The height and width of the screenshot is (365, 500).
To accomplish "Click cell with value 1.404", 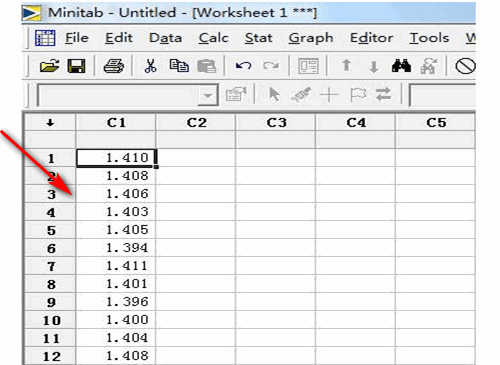I will 116,338.
